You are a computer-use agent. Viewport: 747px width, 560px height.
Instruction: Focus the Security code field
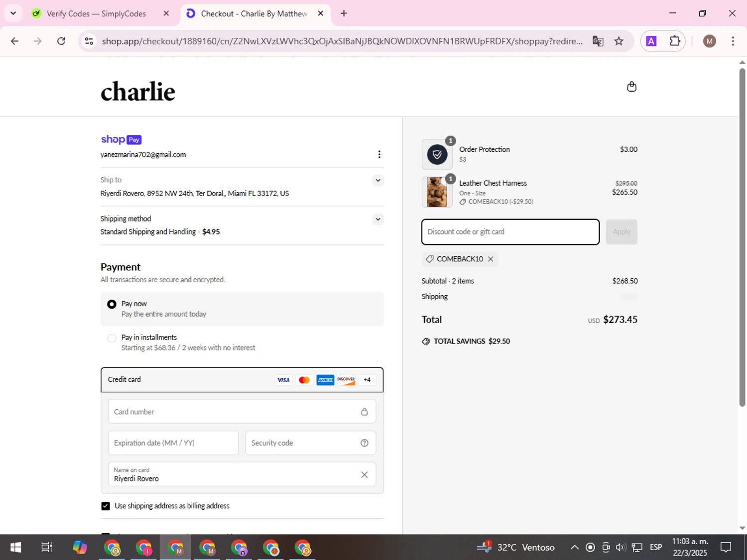pyautogui.click(x=311, y=443)
